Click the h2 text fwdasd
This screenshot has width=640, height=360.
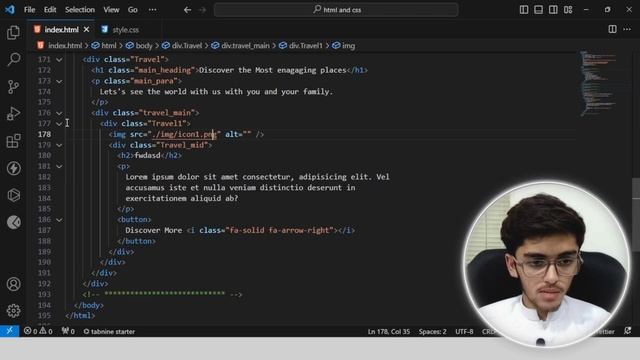coord(147,156)
